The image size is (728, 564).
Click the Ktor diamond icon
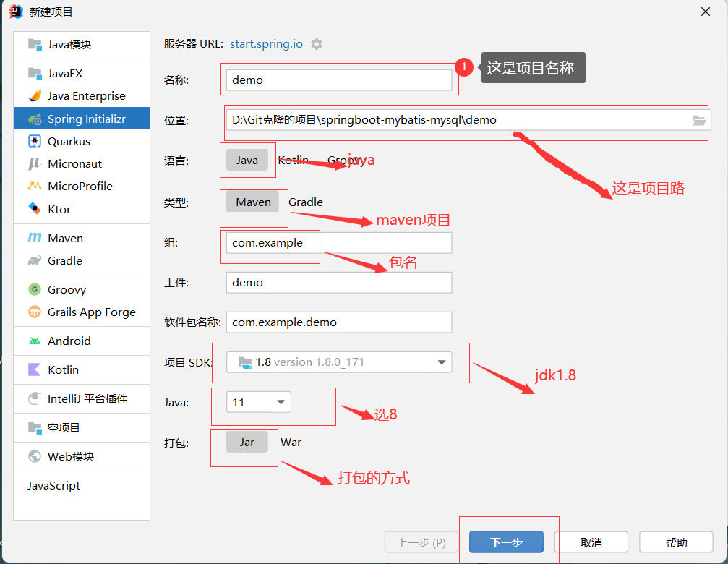tap(35, 208)
